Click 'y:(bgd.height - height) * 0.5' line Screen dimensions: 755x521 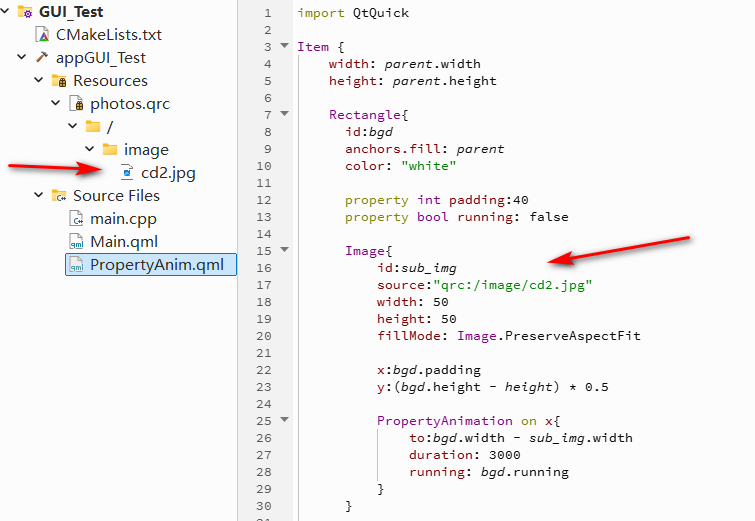(x=493, y=388)
